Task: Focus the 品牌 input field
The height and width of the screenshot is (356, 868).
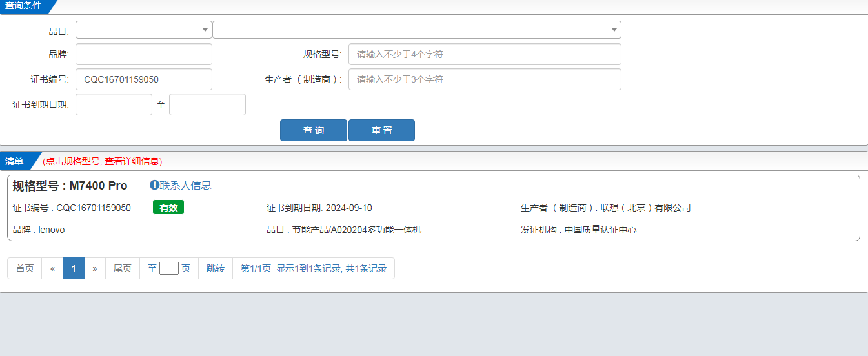Action: pyautogui.click(x=144, y=54)
